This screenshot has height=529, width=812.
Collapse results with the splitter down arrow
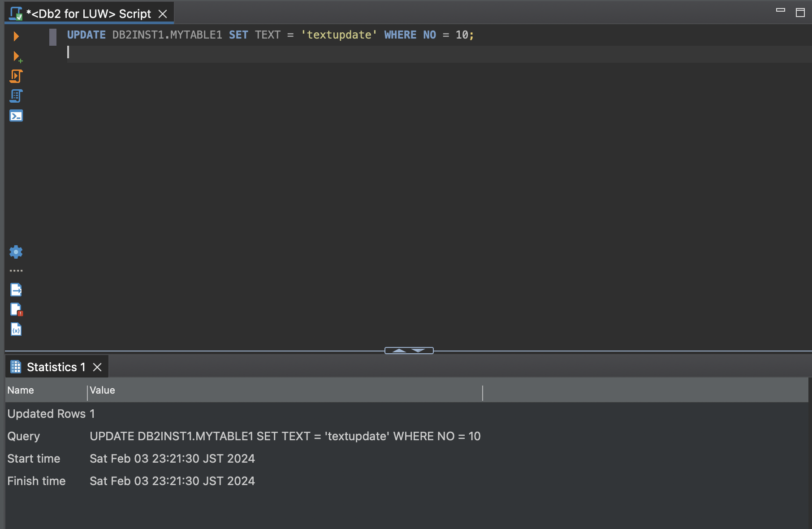[x=418, y=351]
